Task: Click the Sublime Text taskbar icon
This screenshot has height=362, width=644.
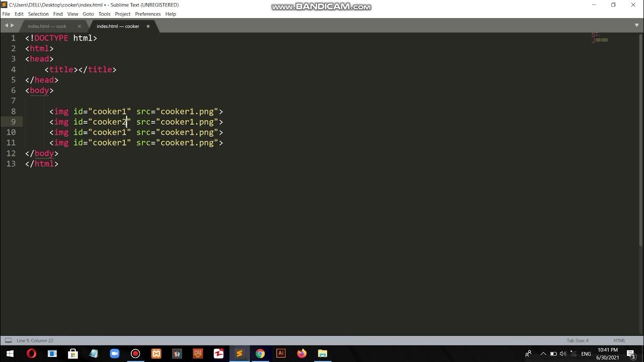Action: (x=239, y=353)
